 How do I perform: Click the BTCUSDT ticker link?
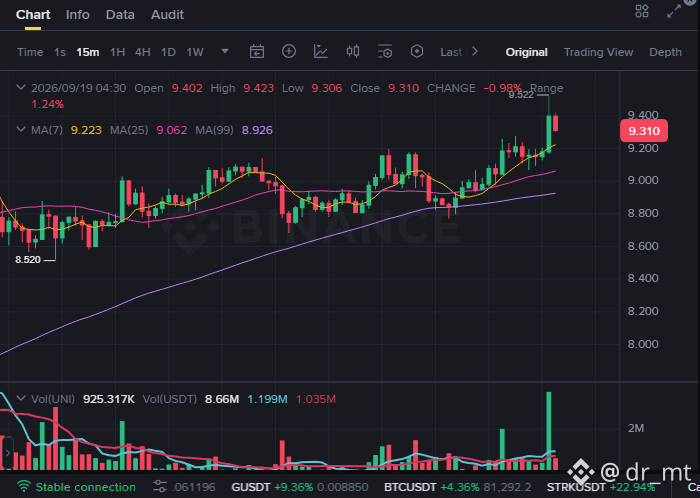[x=410, y=487]
